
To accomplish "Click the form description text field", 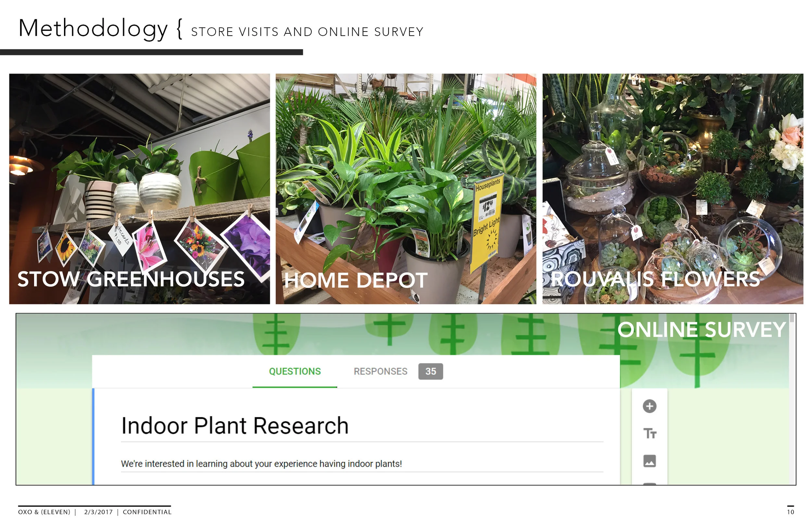I will 362,464.
